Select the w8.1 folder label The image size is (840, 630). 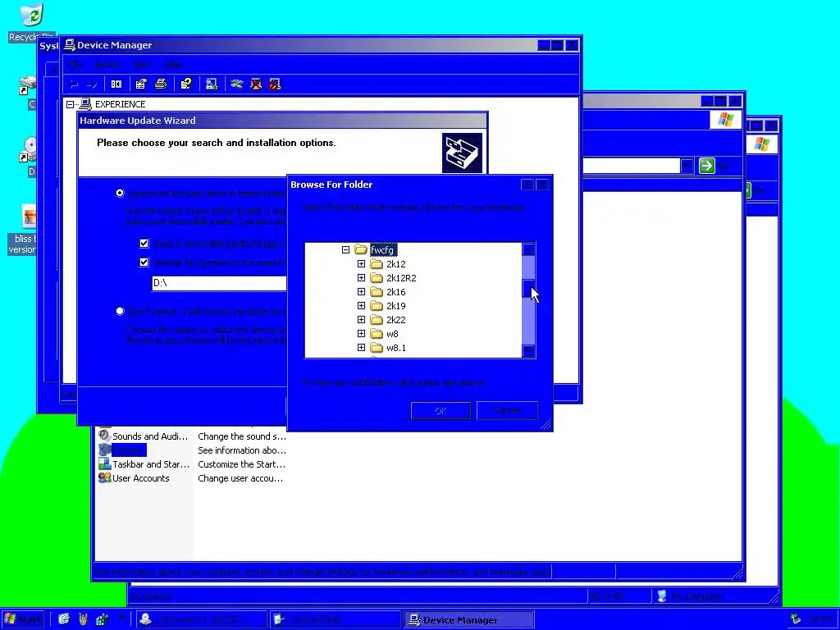tap(396, 348)
